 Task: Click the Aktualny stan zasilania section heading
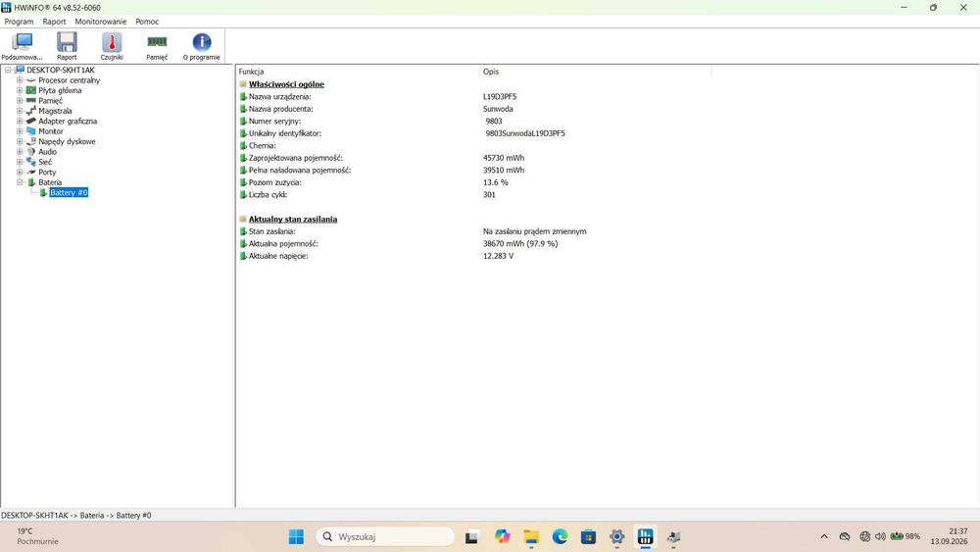click(x=292, y=219)
